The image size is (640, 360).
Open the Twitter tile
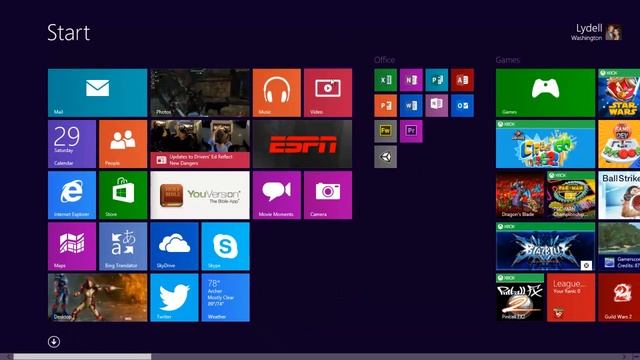(174, 298)
